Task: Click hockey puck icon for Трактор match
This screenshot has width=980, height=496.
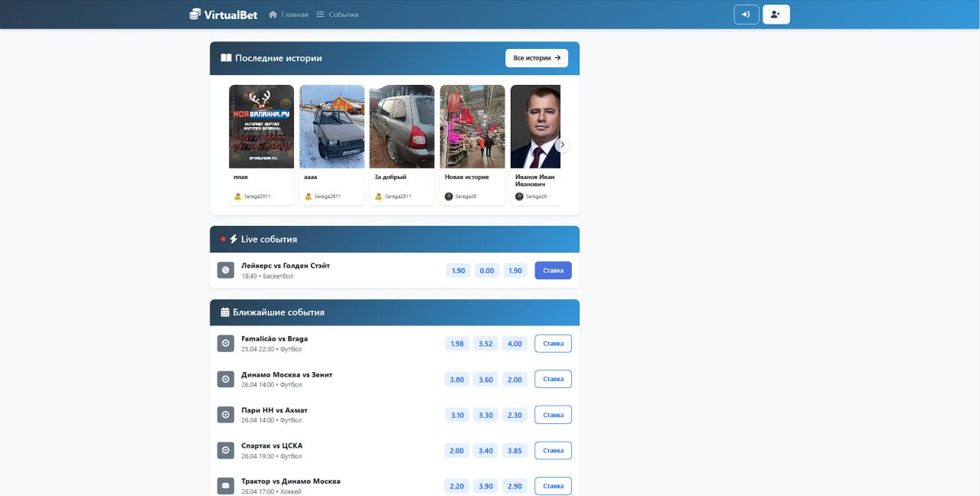Action: point(226,486)
